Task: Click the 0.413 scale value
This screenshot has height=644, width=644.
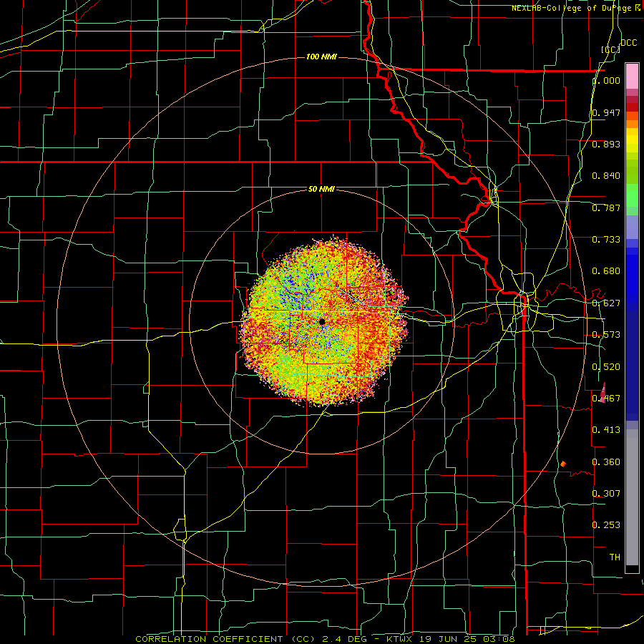Action: point(606,430)
